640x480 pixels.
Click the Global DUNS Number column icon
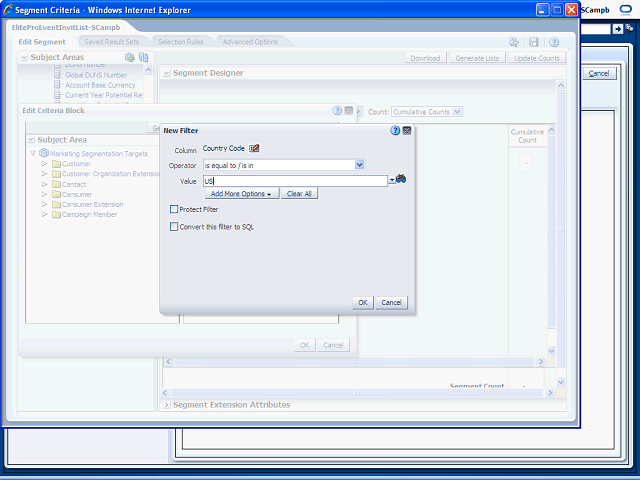(x=58, y=75)
